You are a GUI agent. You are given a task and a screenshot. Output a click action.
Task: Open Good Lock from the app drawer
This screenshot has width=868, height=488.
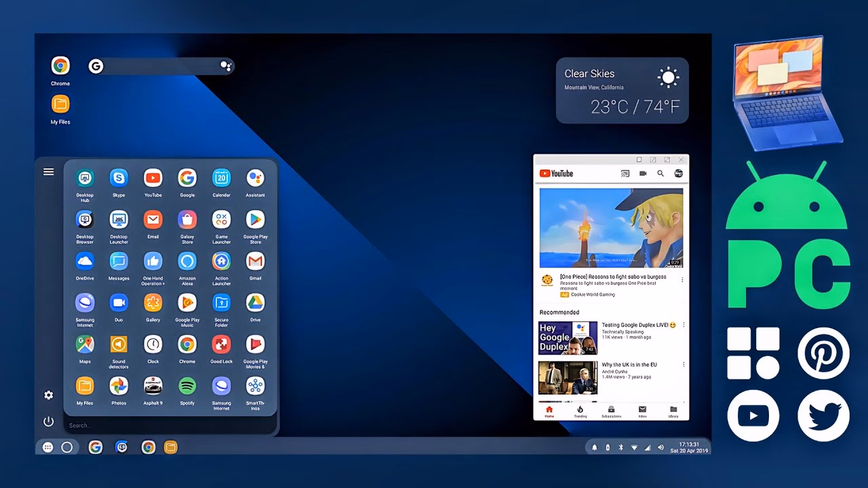[221, 346]
